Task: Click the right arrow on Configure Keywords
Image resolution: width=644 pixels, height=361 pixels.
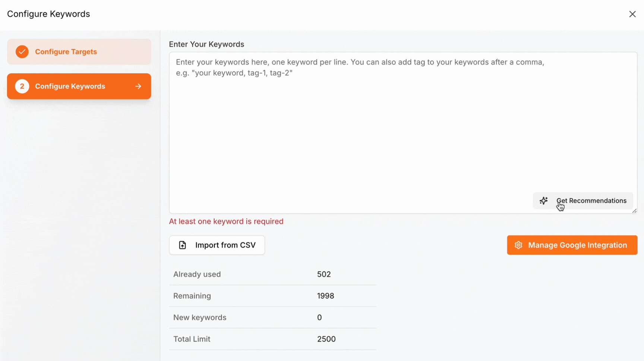Action: coord(138,86)
